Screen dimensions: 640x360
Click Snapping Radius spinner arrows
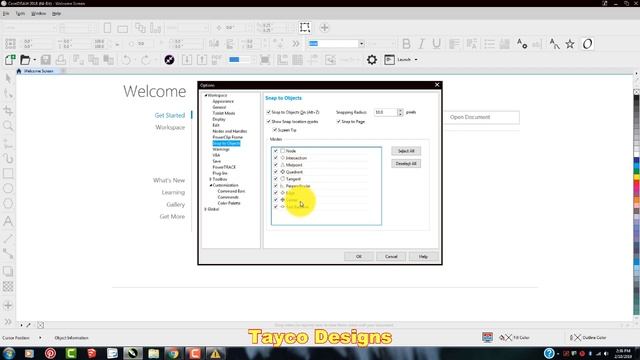point(400,112)
